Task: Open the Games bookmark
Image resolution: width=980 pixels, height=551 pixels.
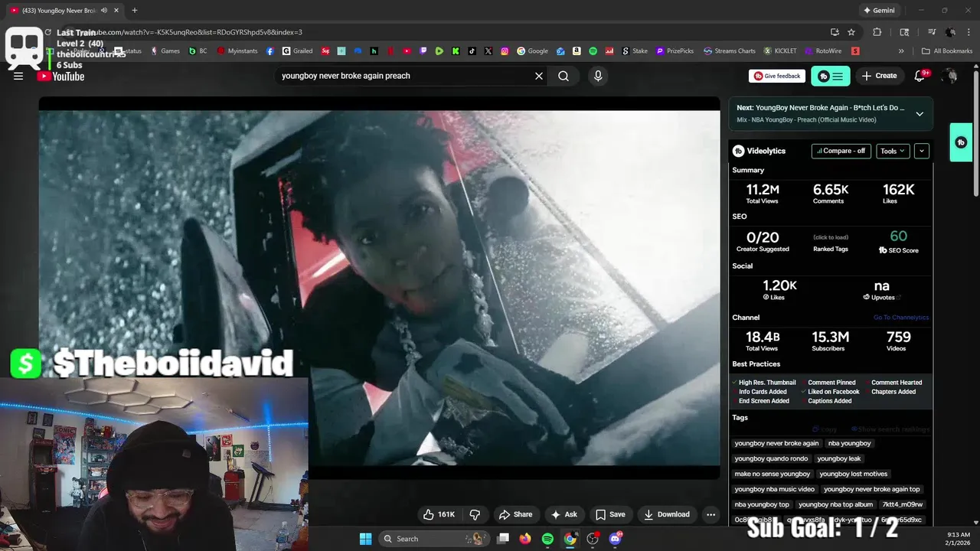Action: (165, 51)
